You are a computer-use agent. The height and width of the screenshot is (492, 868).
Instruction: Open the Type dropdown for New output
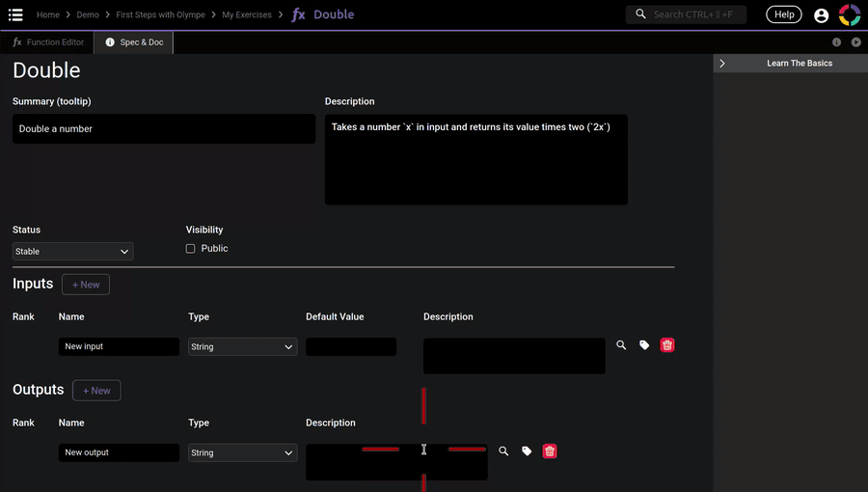242,453
